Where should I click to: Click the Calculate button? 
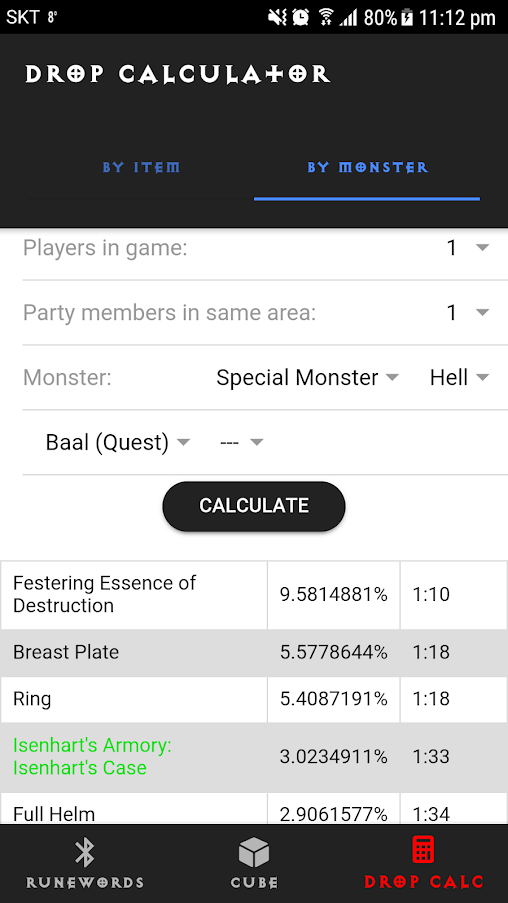[254, 506]
